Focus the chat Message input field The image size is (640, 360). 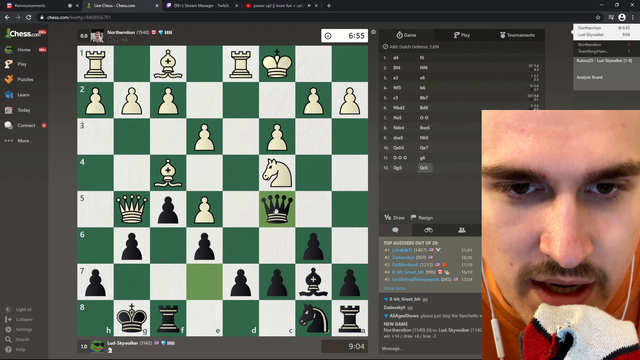[x=430, y=349]
